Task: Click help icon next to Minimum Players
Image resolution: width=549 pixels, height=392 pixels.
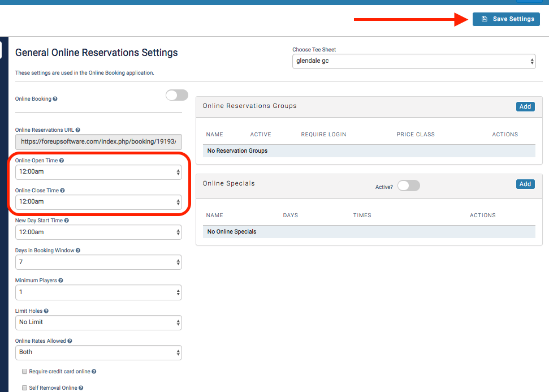Action: pyautogui.click(x=60, y=281)
